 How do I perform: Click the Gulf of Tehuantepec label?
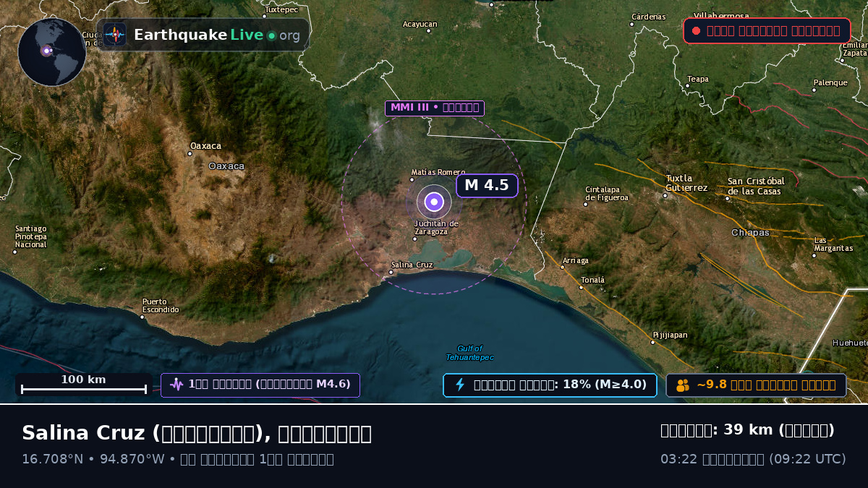(x=469, y=353)
